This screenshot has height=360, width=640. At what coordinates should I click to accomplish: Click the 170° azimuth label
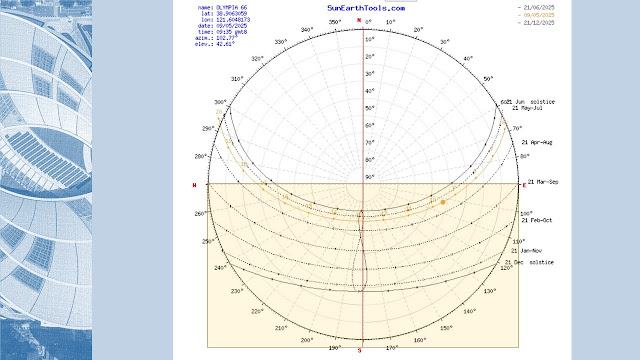392,348
